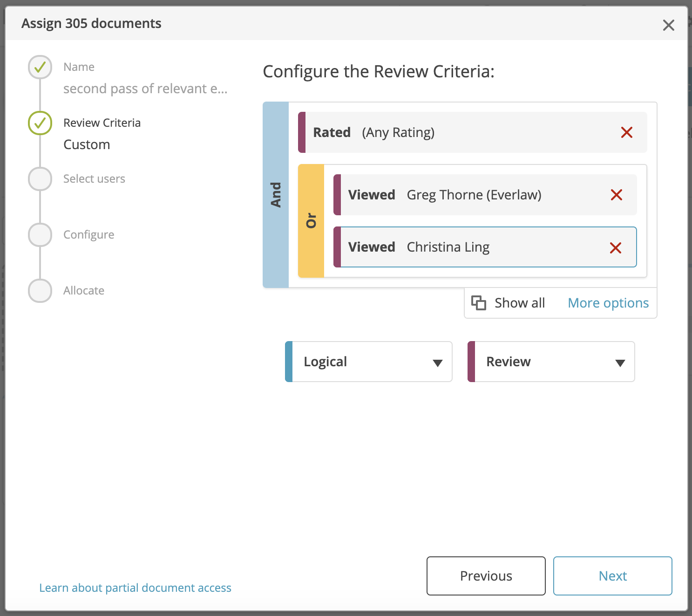Click the completed Name step checkmark

(40, 67)
